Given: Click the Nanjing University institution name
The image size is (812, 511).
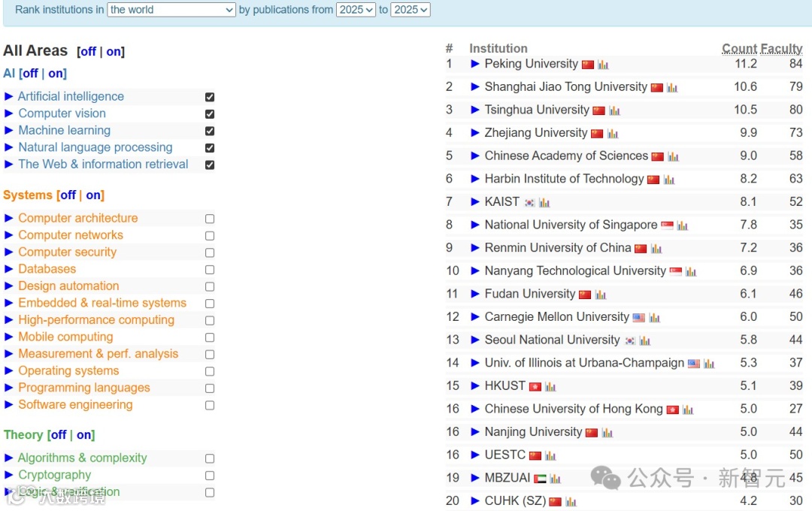Looking at the screenshot, I should [533, 432].
